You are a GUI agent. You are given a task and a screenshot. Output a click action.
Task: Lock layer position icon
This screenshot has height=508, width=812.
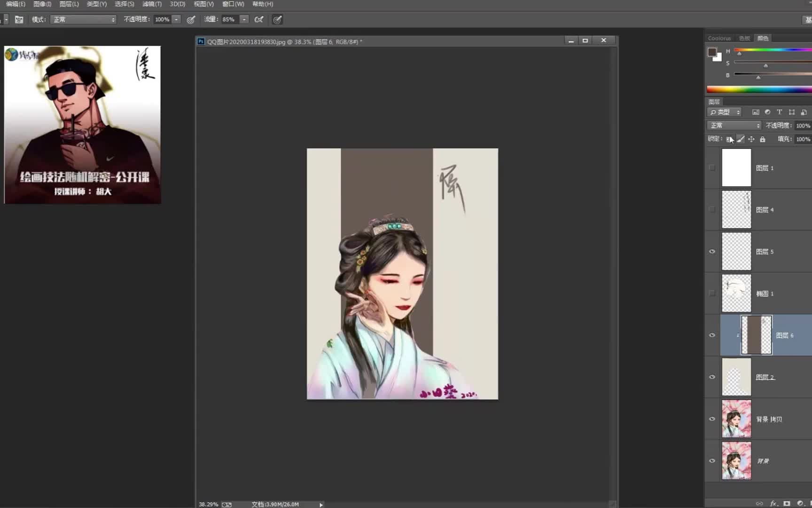pos(751,139)
